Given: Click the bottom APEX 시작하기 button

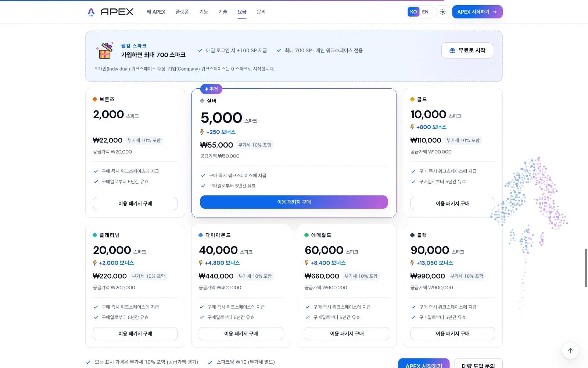Looking at the screenshot, I should coord(424,364).
